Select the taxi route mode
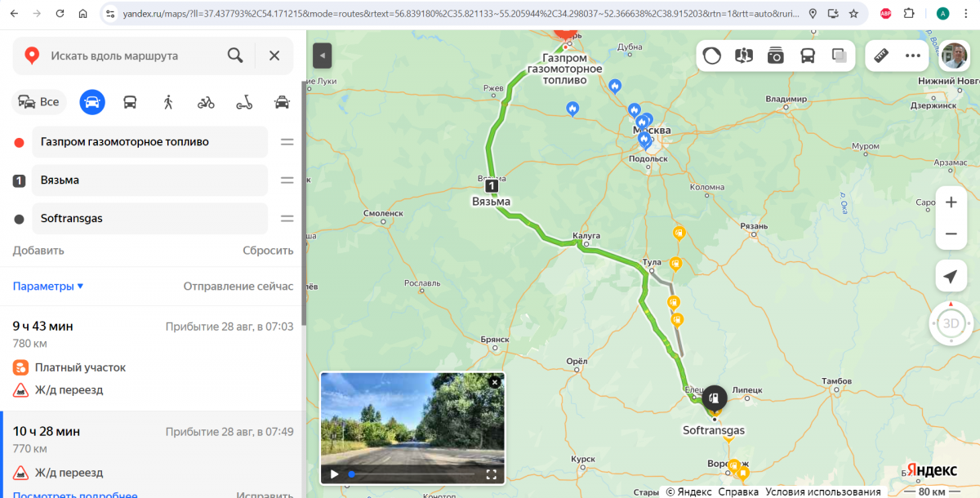Screen dimensions: 980x498 282,102
